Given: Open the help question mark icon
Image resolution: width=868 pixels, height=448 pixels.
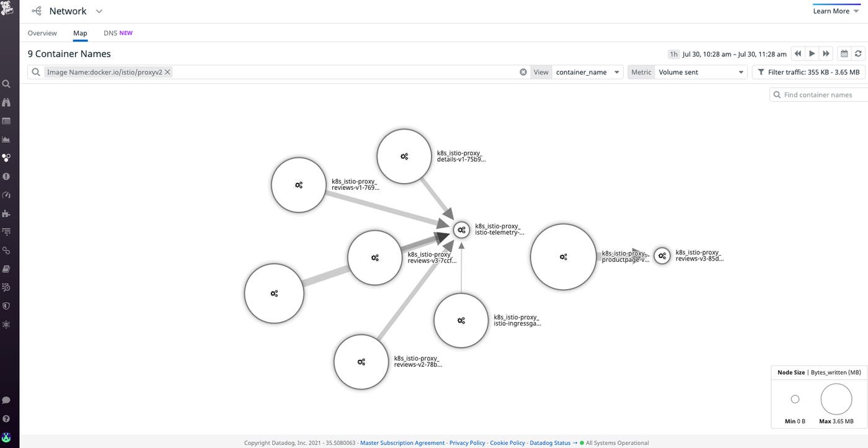Looking at the screenshot, I should click(6, 419).
